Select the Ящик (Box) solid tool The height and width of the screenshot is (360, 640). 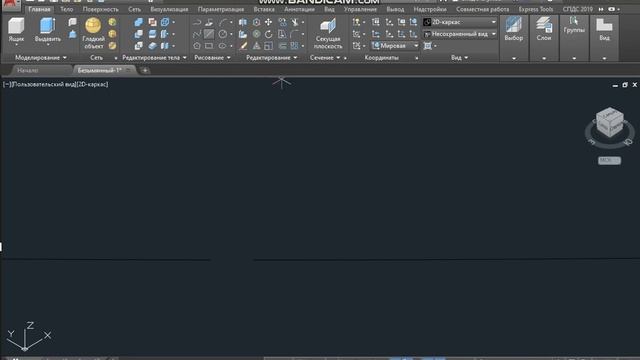click(x=16, y=29)
